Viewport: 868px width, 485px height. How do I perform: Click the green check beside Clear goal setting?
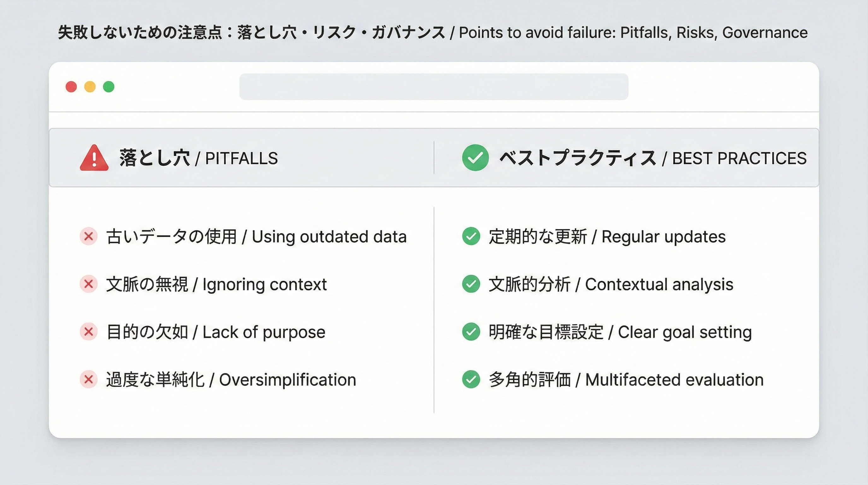point(471,332)
